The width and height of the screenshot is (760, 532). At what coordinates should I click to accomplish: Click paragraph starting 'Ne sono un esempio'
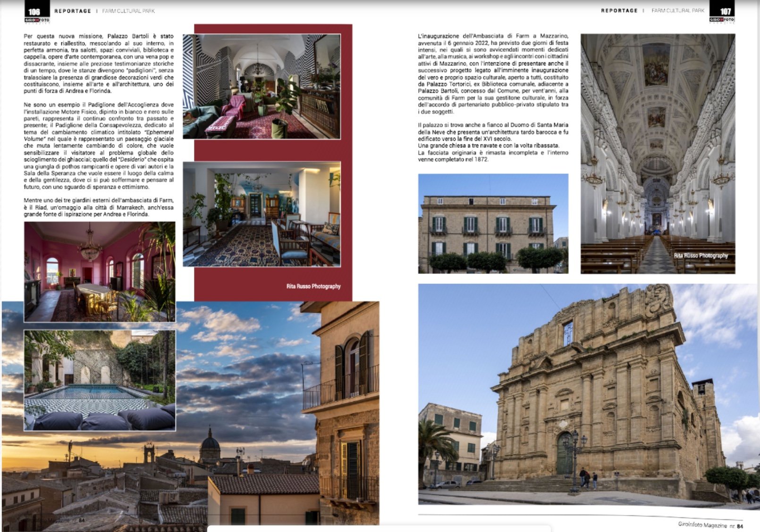[x=99, y=146]
